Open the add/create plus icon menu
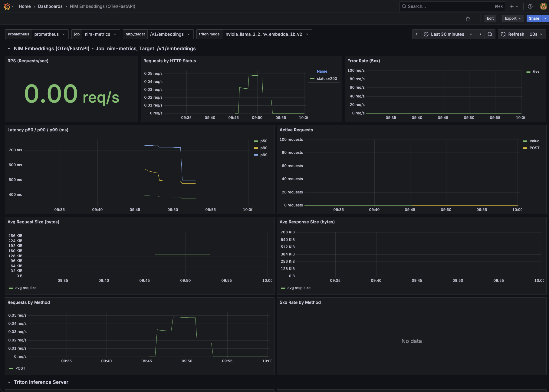Viewport: 549px width, 392px height. pos(511,6)
